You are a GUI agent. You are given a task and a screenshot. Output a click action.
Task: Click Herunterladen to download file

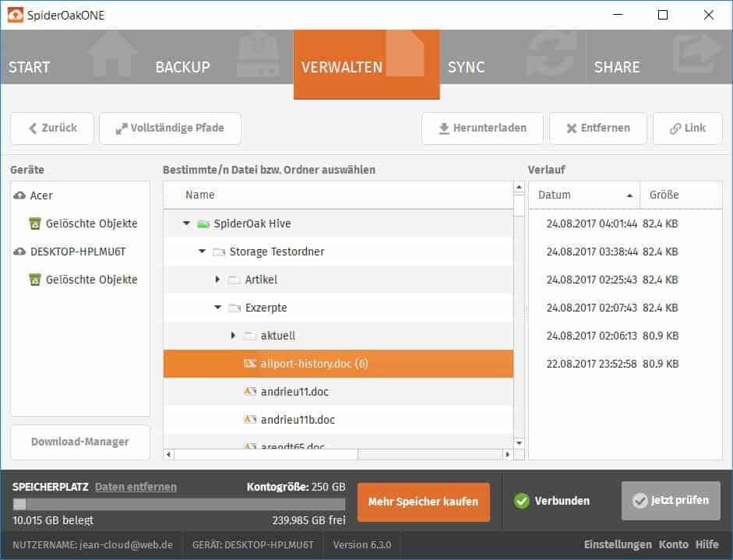pyautogui.click(x=482, y=128)
